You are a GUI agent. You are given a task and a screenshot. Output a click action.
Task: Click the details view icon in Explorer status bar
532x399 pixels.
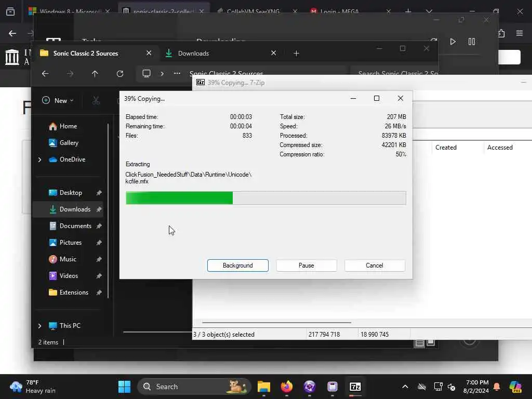(420, 343)
